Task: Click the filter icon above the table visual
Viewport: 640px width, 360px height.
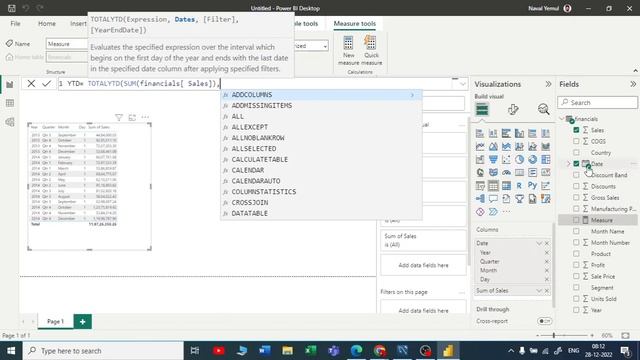Action: [x=119, y=118]
